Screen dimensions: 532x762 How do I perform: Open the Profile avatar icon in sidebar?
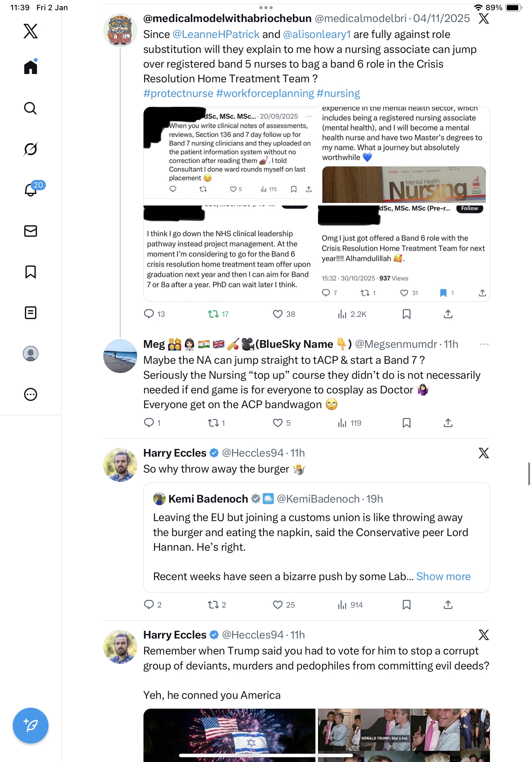point(31,354)
